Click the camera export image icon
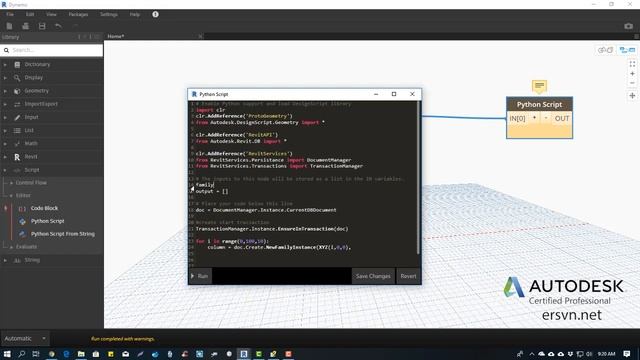The width and height of the screenshot is (640, 360). pos(629,26)
